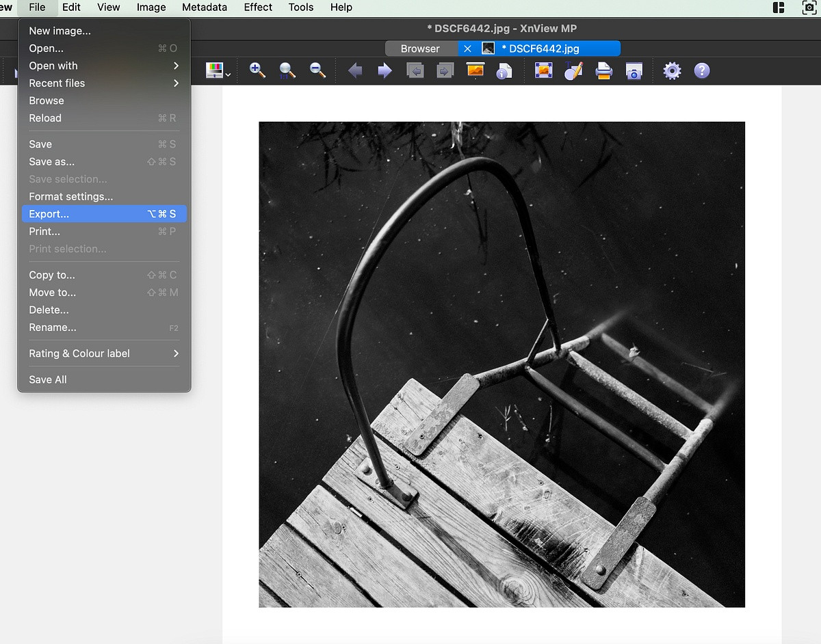The width and height of the screenshot is (821, 644).
Task: Start the slideshow icon
Action: point(475,70)
